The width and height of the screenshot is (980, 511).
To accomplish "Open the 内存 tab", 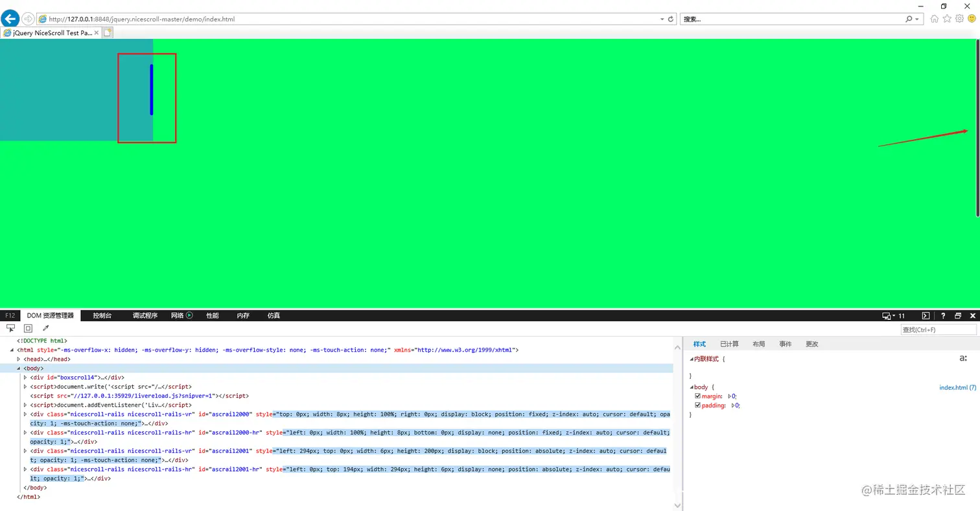I will (x=243, y=315).
